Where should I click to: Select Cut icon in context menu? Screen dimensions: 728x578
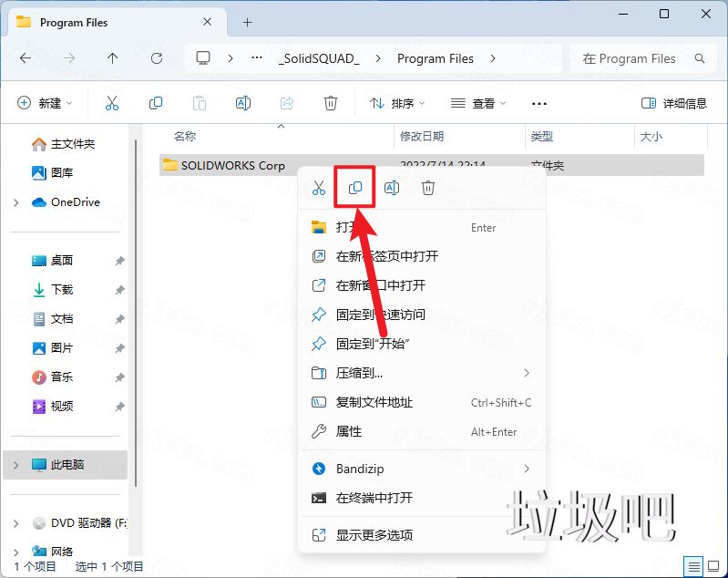(x=319, y=188)
